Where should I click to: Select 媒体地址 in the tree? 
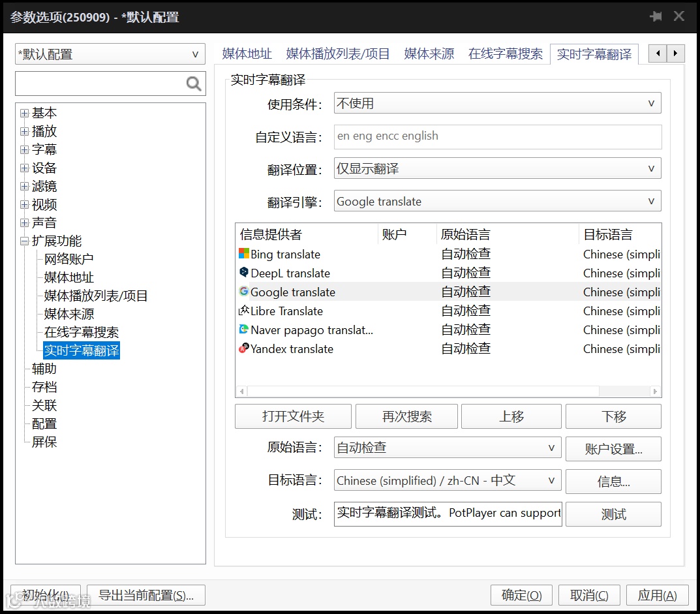[x=68, y=277]
